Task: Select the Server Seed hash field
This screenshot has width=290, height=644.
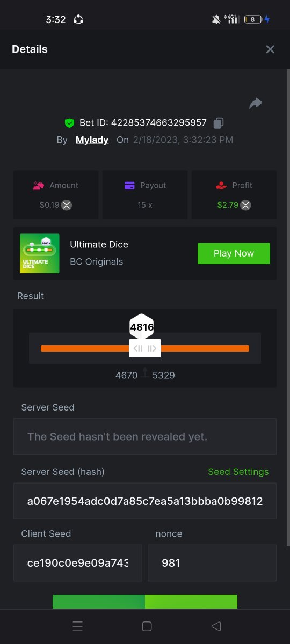Action: (145, 501)
